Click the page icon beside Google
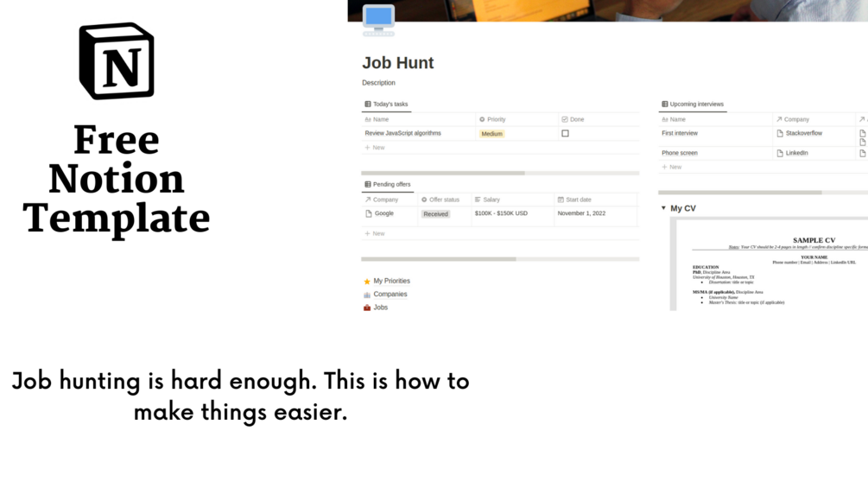This screenshot has width=868, height=488. [x=369, y=213]
